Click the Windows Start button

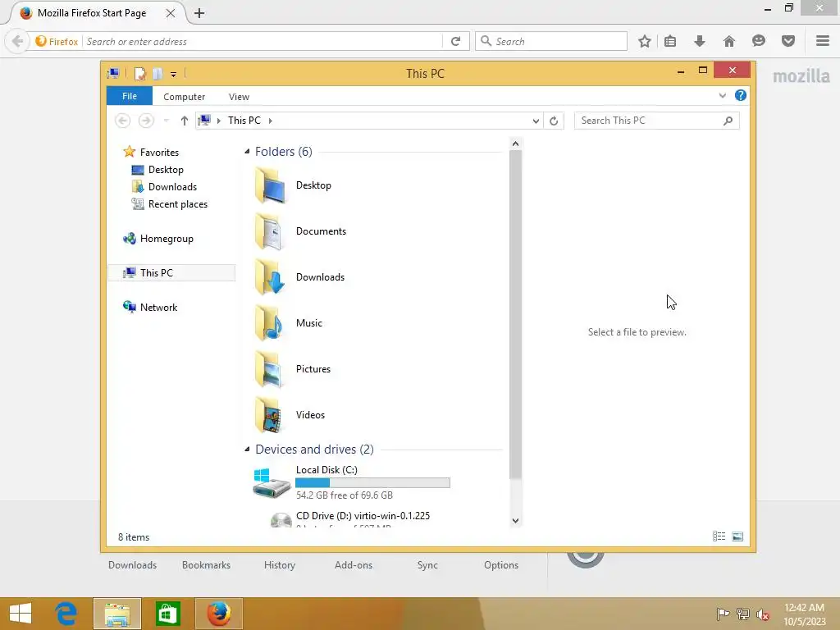tap(21, 614)
